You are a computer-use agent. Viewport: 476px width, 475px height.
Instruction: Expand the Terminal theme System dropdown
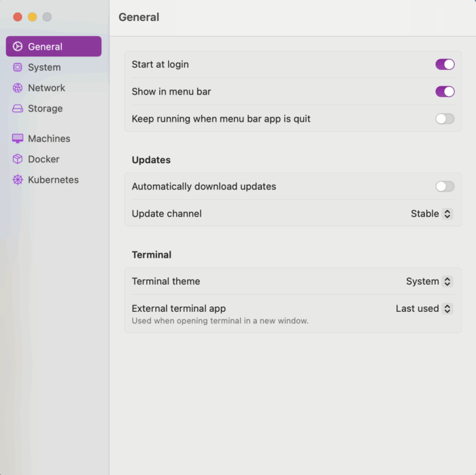(429, 281)
